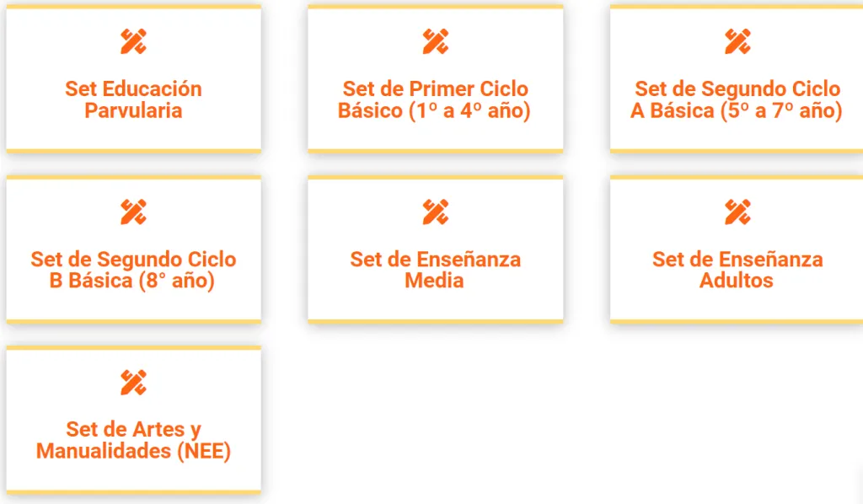The image size is (863, 504).
Task: Click the icon above Set de Enseñanza Media
Action: (x=435, y=212)
